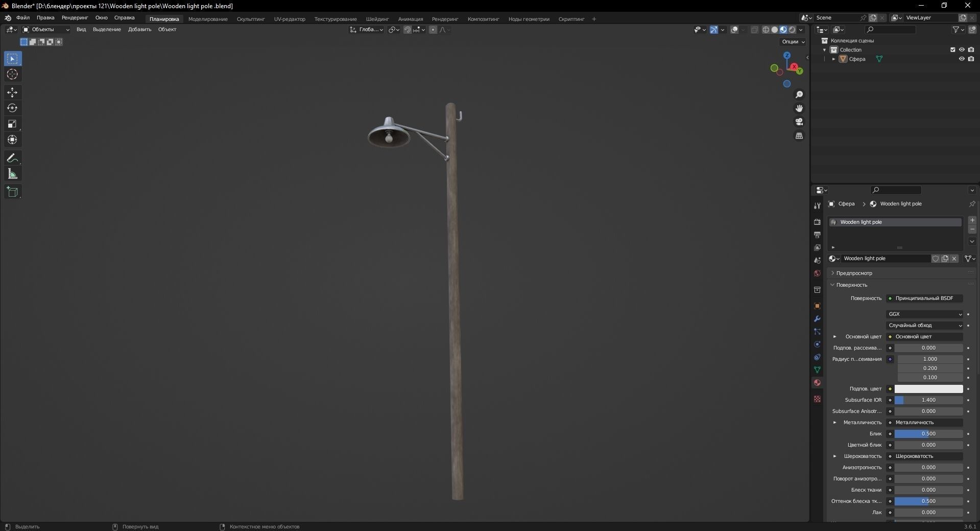
Task: Click Принципиальный BSDF surface button
Action: click(925, 298)
